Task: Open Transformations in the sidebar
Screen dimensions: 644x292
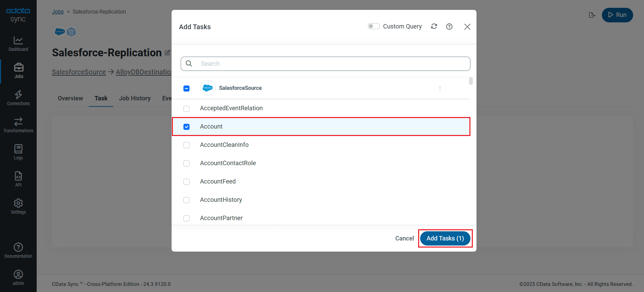Action: 18,125
